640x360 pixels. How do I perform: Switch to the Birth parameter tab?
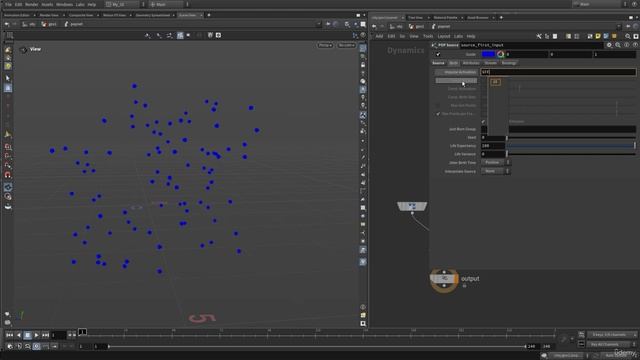pos(453,63)
